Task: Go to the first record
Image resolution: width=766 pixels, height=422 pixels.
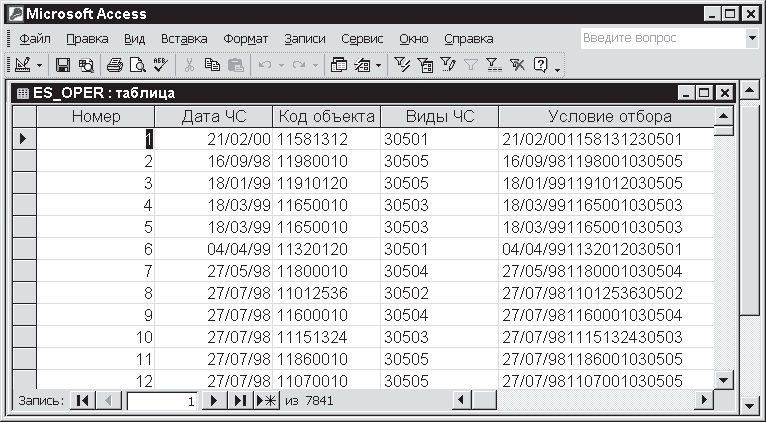Action: (83, 400)
